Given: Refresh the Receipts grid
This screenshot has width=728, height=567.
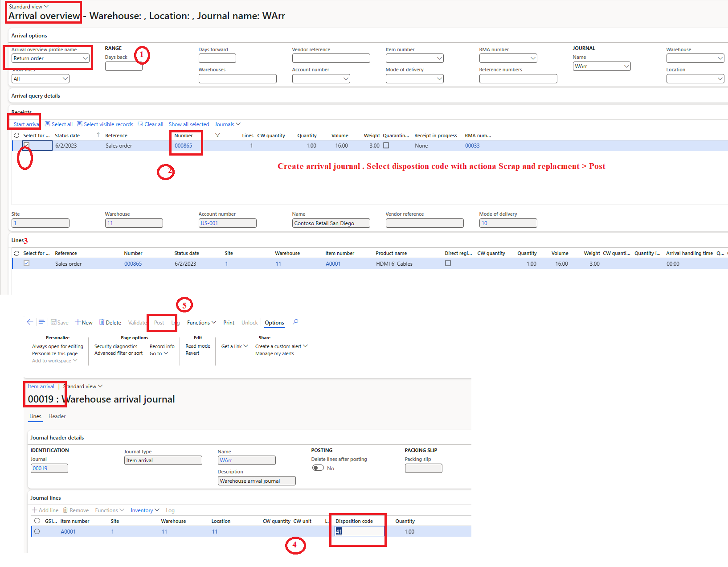Looking at the screenshot, I should coord(17,135).
